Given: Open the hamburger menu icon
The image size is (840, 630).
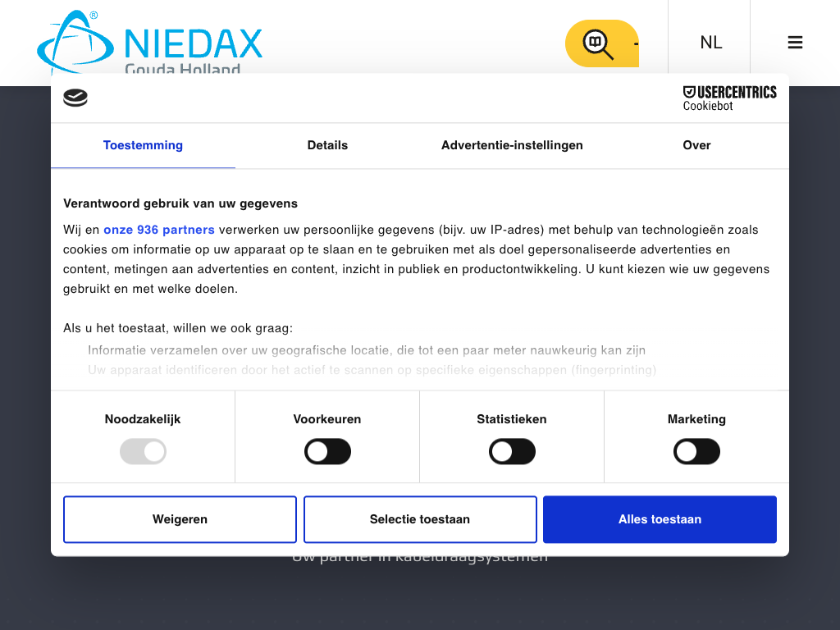Looking at the screenshot, I should [x=795, y=43].
